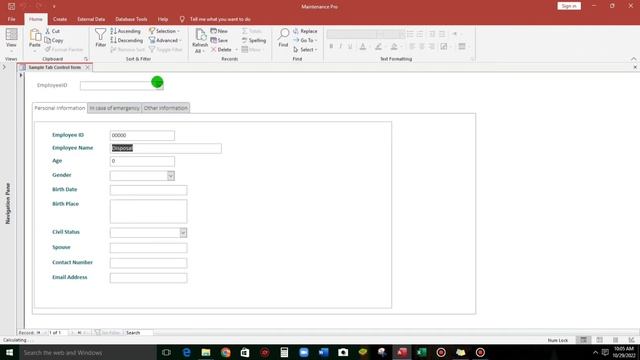Select the Personal Information tab
640x360 pixels.
[60, 108]
